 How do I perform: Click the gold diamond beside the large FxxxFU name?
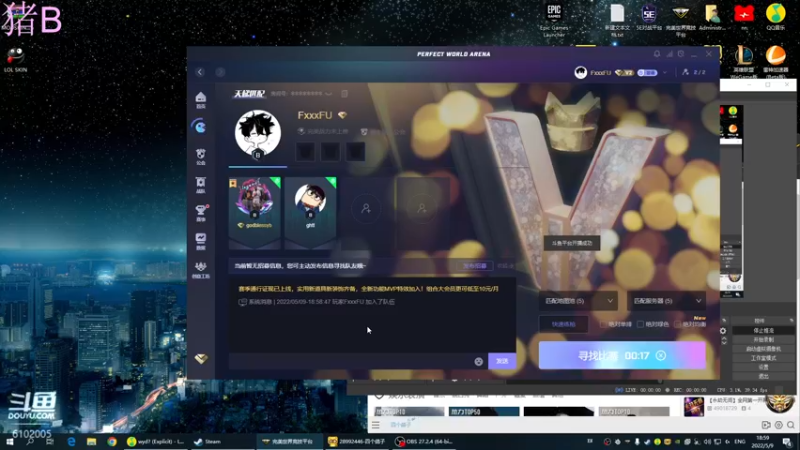342,115
